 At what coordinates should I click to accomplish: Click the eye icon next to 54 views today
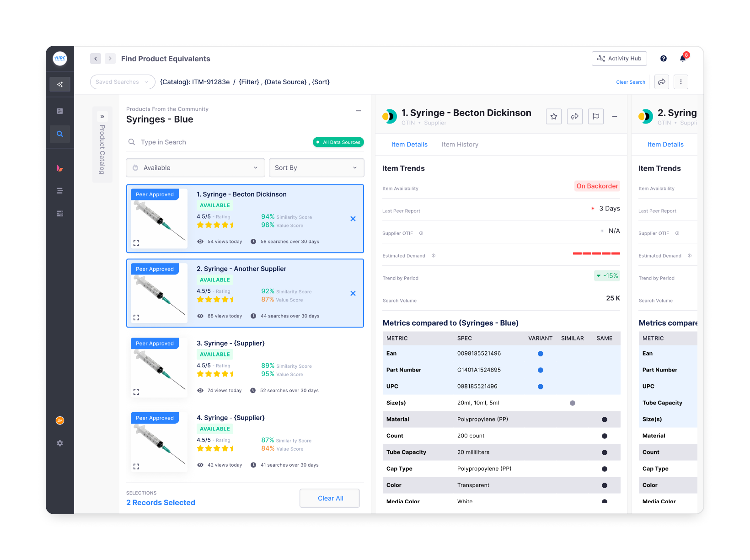(200, 242)
